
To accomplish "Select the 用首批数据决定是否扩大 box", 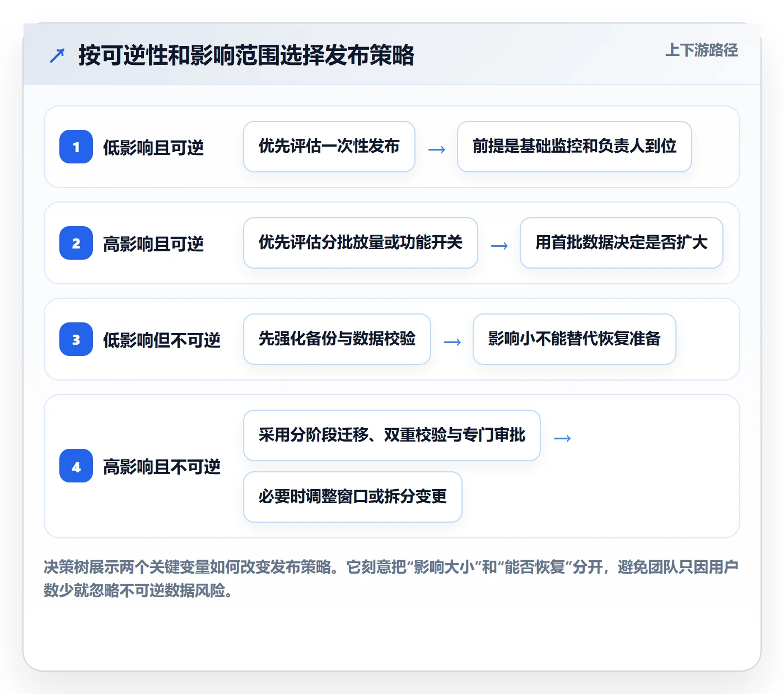I will (622, 243).
